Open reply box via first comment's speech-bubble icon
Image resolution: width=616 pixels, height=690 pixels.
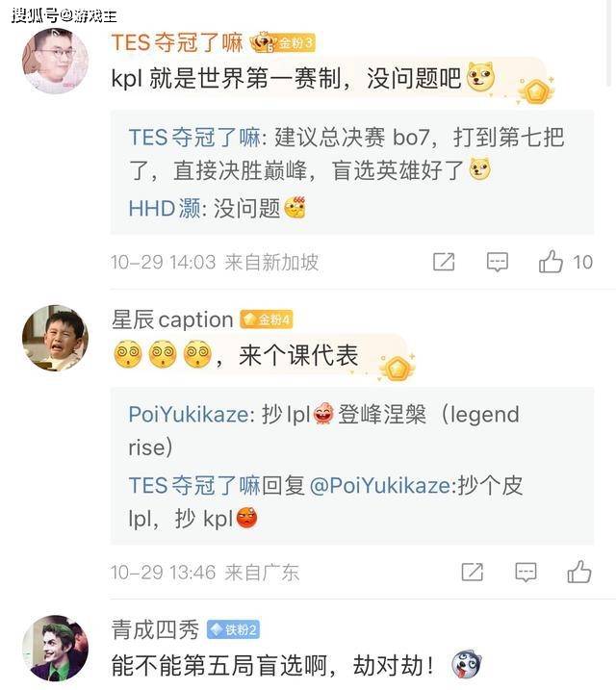click(x=497, y=262)
